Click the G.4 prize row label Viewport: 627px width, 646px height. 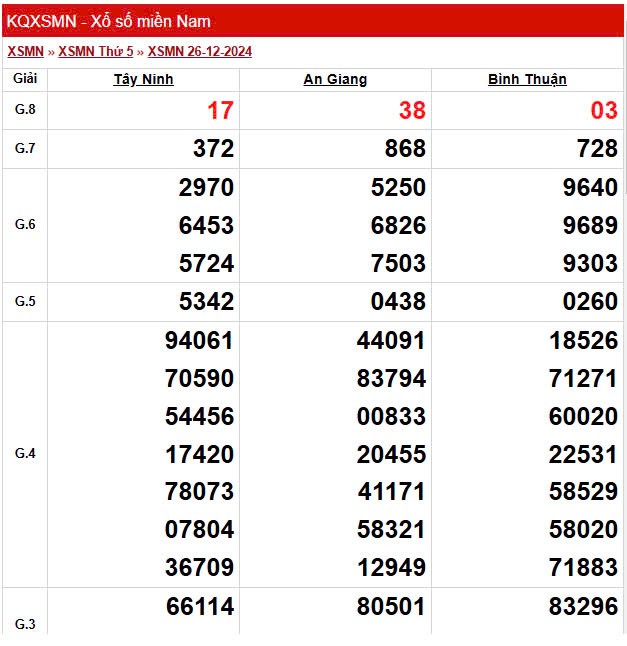click(x=25, y=453)
